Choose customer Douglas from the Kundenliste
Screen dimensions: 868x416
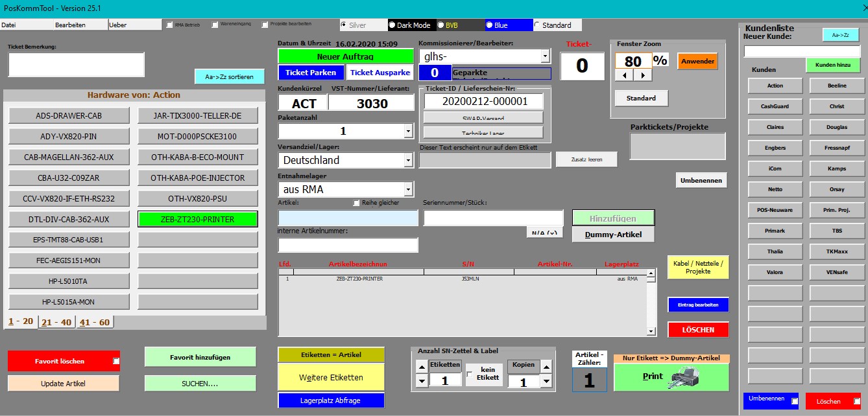836,127
